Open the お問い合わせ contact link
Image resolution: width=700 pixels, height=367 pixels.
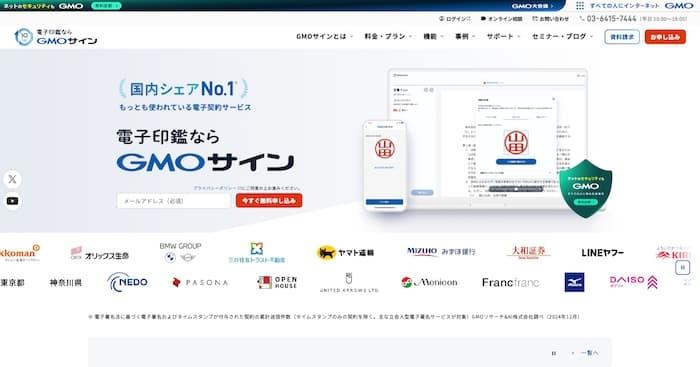pos(551,19)
